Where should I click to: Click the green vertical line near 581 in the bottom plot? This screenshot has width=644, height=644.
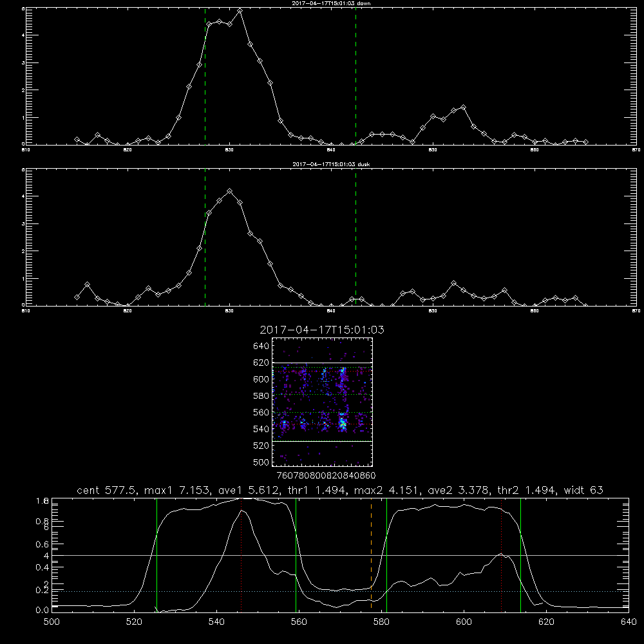pos(386,554)
